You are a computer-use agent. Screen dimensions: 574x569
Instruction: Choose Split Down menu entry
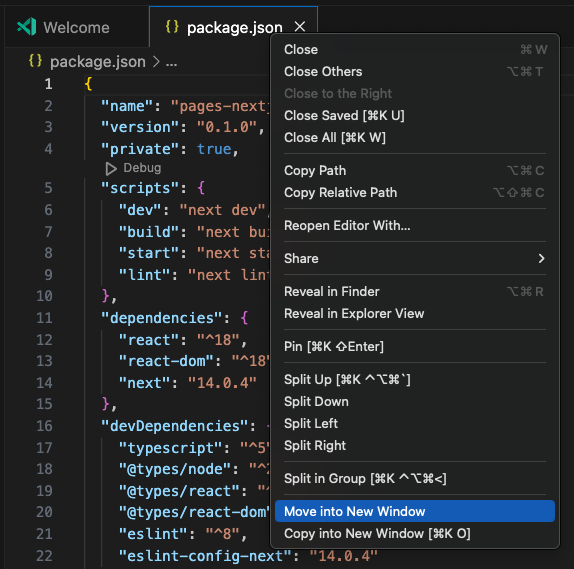pos(415,401)
